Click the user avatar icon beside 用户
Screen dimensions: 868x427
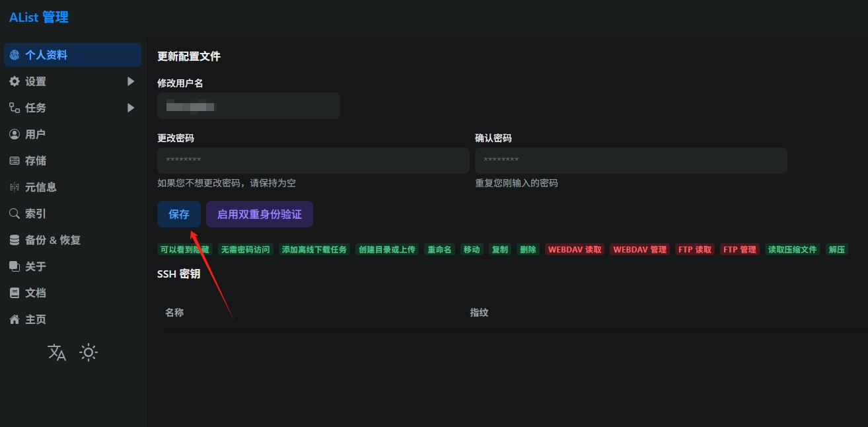point(15,134)
